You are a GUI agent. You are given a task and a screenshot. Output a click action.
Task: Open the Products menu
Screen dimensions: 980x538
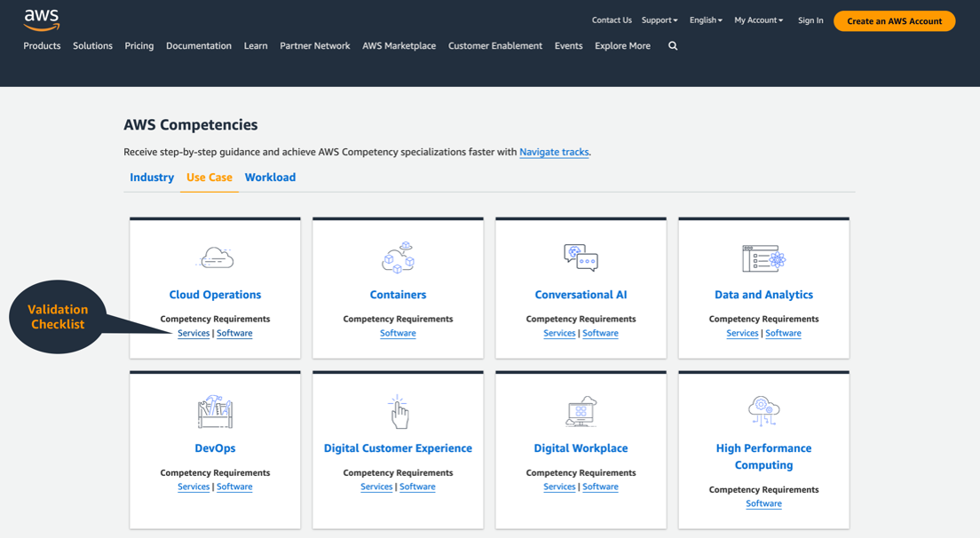[42, 45]
